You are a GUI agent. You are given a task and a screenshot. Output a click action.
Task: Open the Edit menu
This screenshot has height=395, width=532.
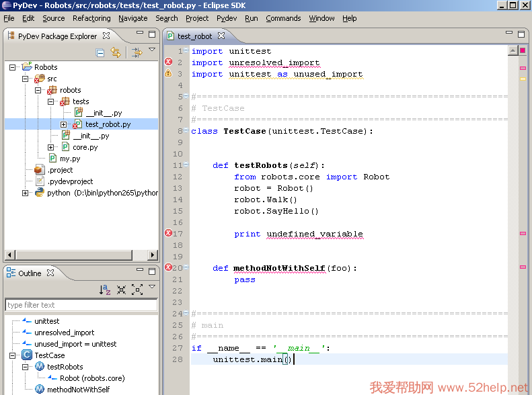(x=28, y=18)
